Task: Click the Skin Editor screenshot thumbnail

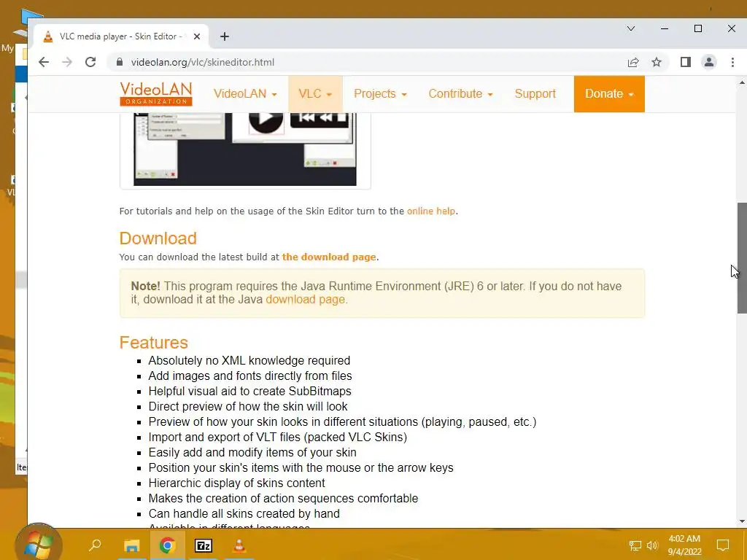Action: pos(245,149)
